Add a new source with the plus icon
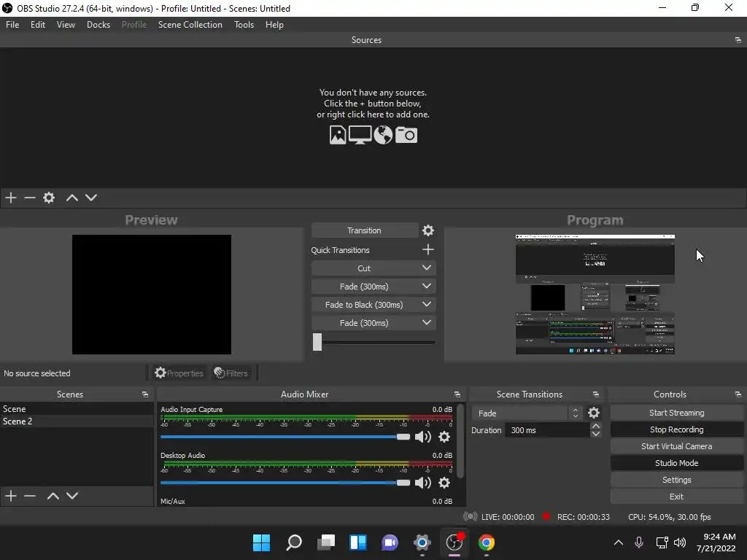 (11, 198)
